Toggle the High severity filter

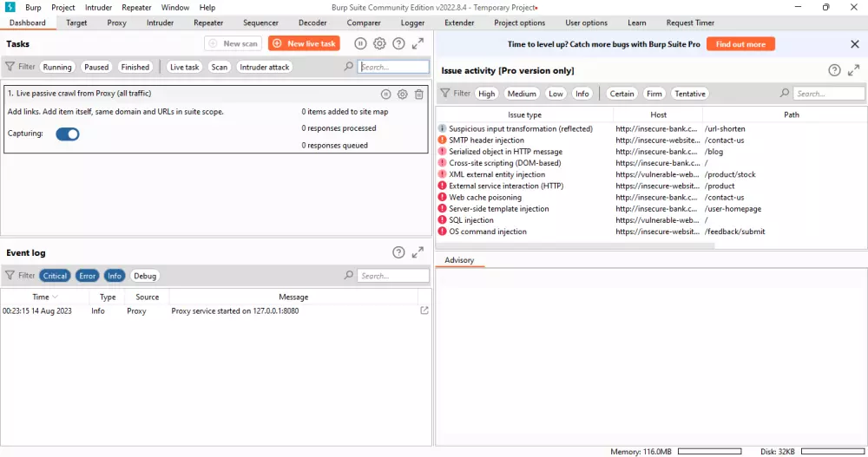click(x=487, y=94)
